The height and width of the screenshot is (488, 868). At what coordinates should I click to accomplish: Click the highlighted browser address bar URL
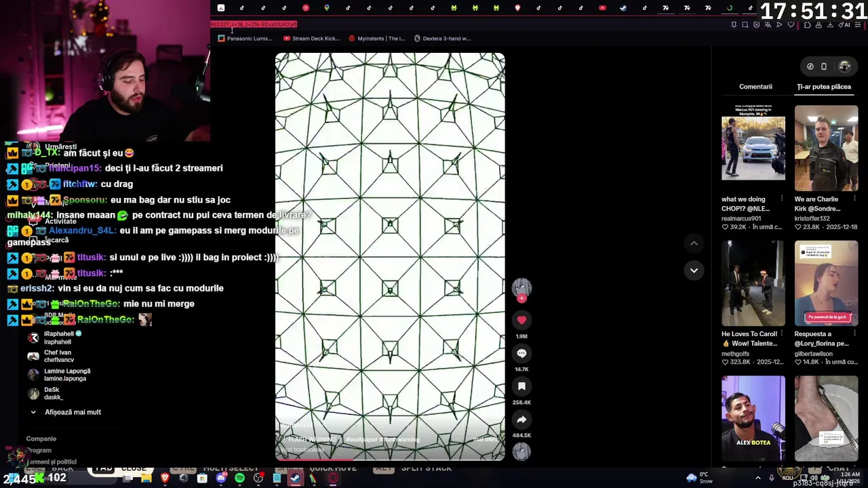click(254, 24)
